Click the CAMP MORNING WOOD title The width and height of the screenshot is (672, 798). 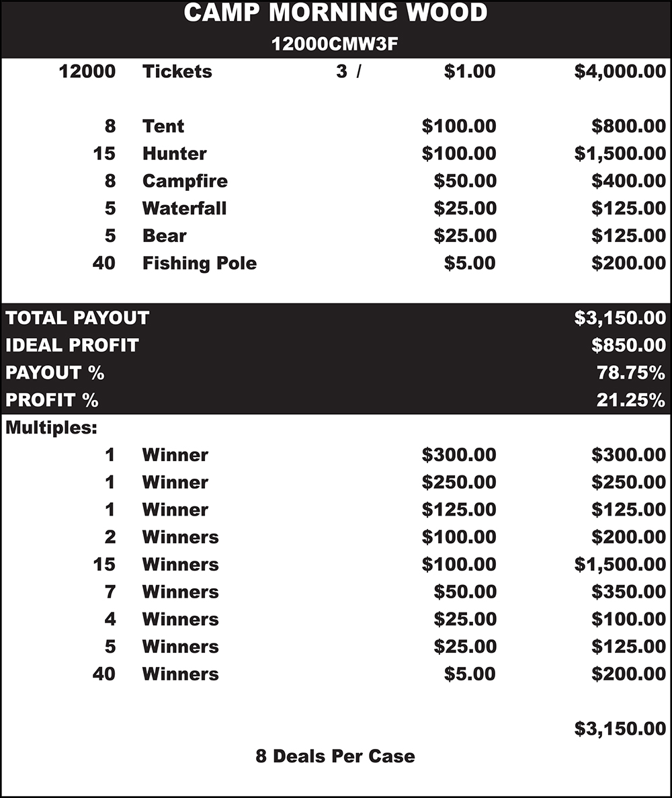click(335, 13)
